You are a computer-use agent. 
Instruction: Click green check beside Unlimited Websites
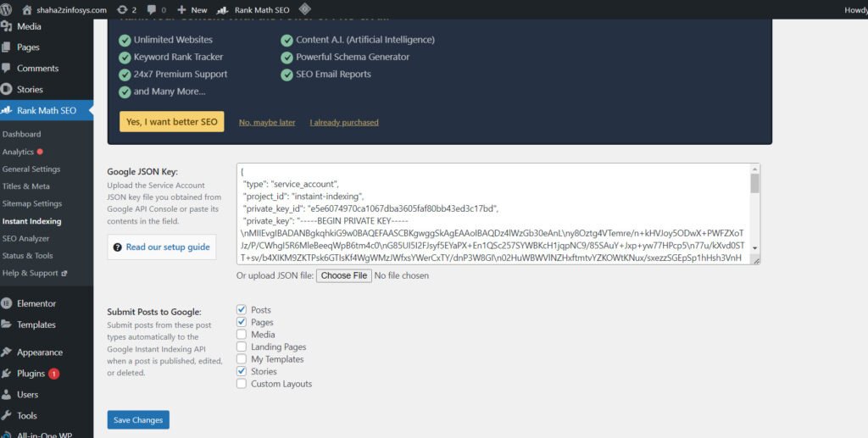pyautogui.click(x=125, y=40)
